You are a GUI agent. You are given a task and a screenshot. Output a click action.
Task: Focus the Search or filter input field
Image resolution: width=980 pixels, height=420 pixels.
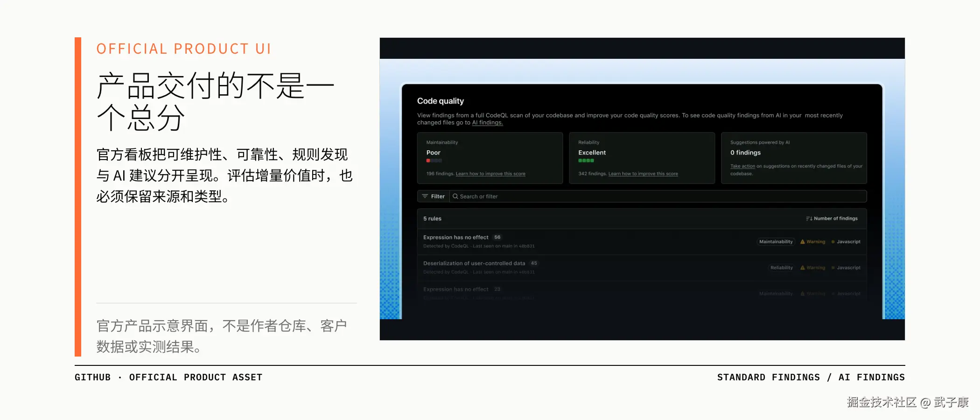click(x=658, y=196)
